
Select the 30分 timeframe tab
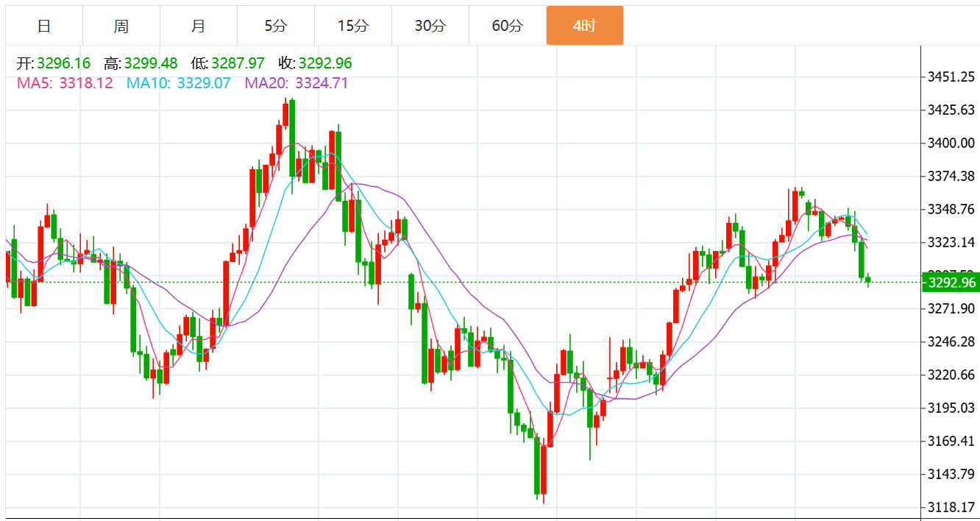coord(430,26)
